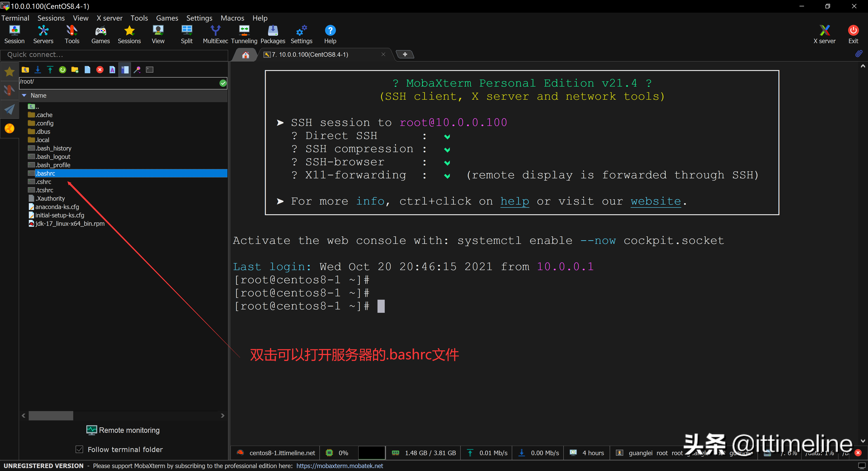Open the Session toolbar button
The width and height of the screenshot is (868, 471).
pyautogui.click(x=14, y=34)
